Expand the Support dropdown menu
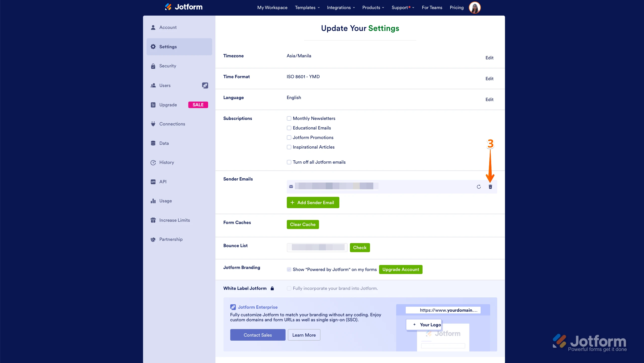644x363 pixels. click(403, 8)
